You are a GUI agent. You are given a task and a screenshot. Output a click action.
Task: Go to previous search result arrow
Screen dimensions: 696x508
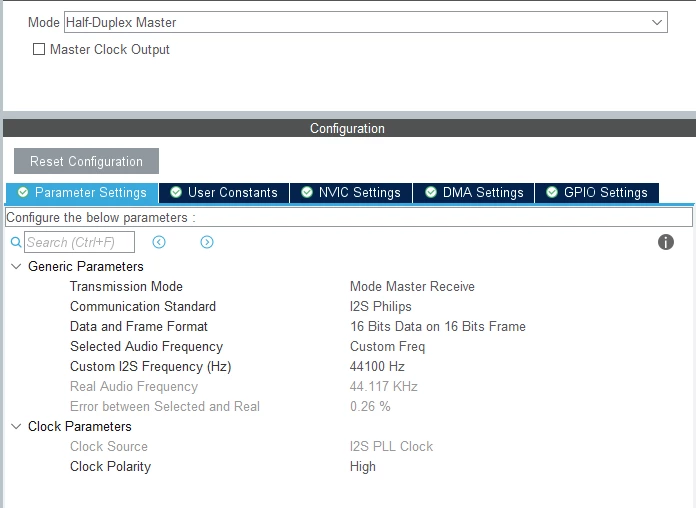click(x=159, y=242)
